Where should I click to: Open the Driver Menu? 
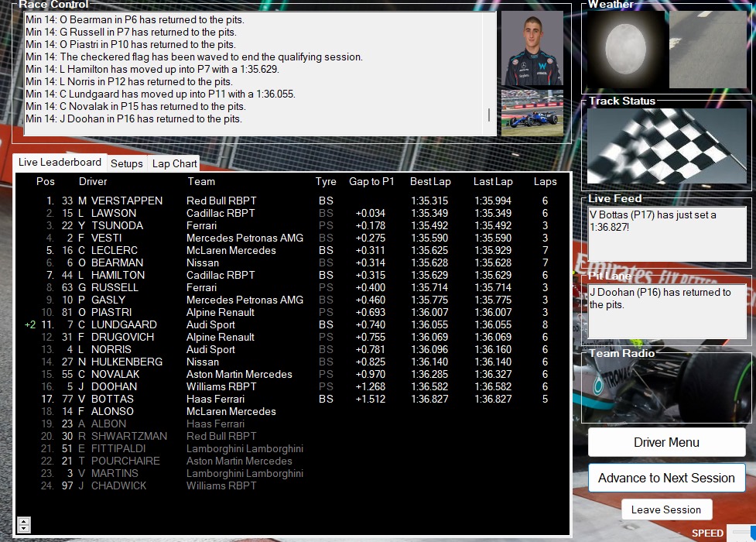[x=666, y=442]
